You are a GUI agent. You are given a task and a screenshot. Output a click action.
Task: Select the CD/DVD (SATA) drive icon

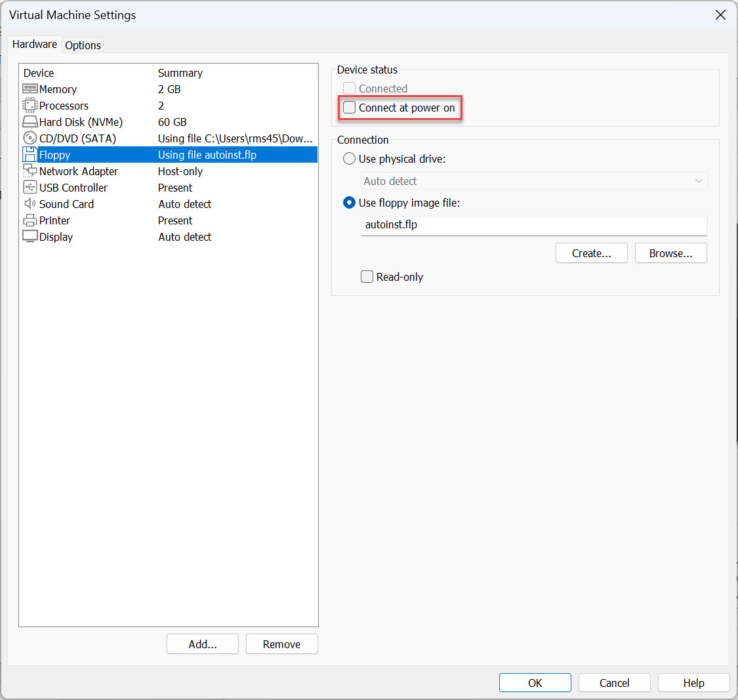click(30, 138)
